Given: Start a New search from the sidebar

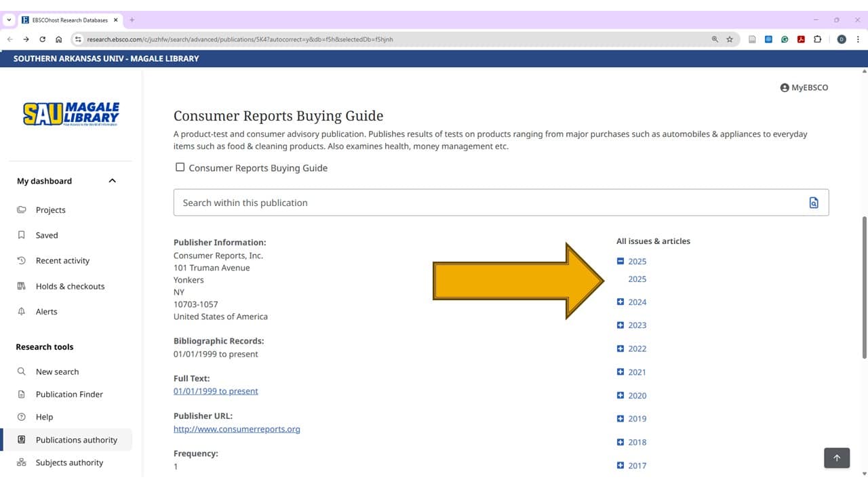Looking at the screenshot, I should [57, 372].
